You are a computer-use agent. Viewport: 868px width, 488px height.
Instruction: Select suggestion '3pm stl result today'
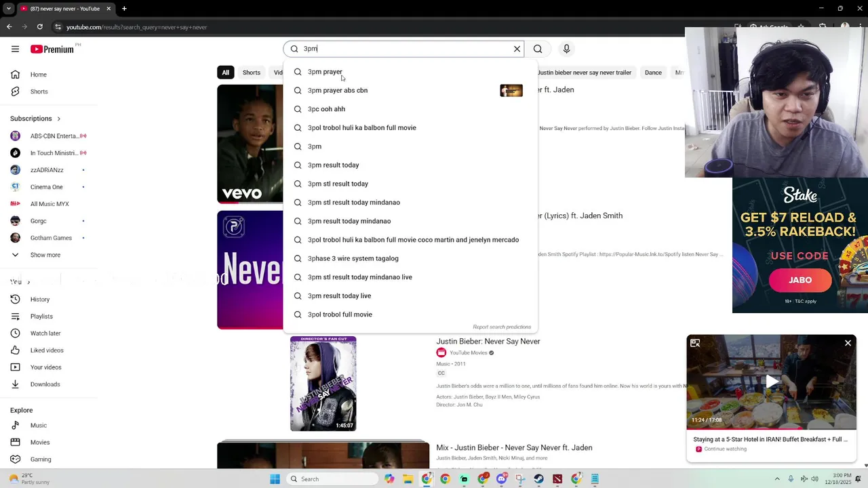pos(410,184)
